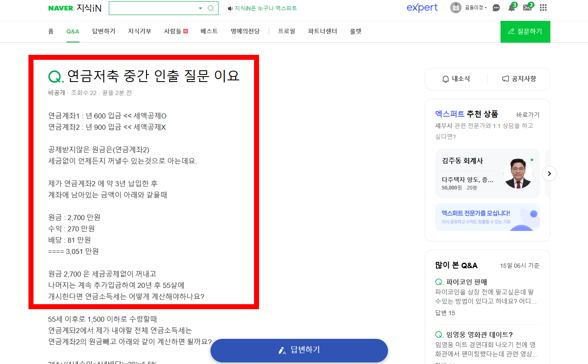Open the 룰렛 tab
The height and width of the screenshot is (364, 588).
tap(356, 31)
